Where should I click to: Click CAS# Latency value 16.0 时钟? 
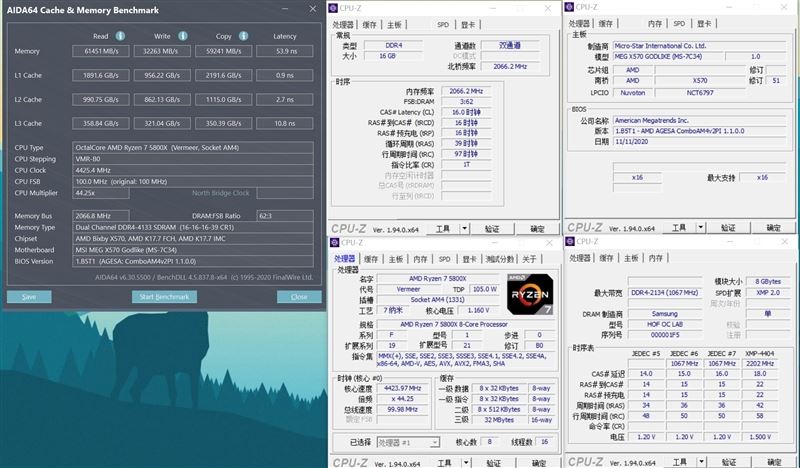click(466, 112)
